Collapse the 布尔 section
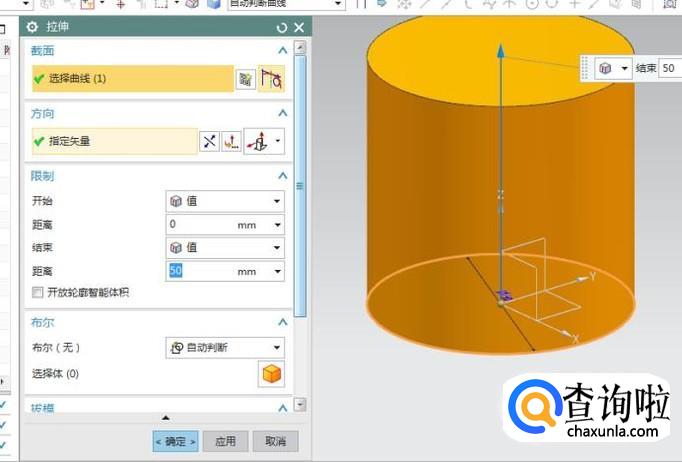The height and width of the screenshot is (462, 682). coord(282,323)
